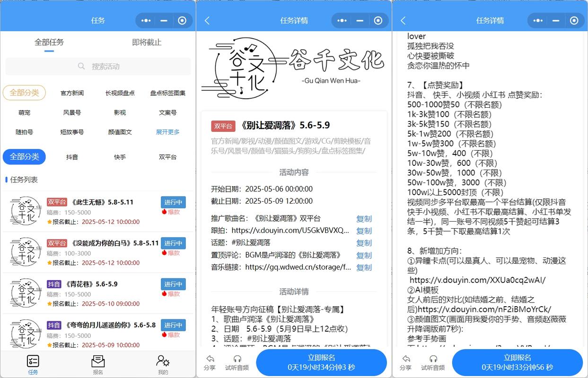The image size is (588, 378).
Task: Copy the 音乐链接 URL
Action: (x=364, y=267)
